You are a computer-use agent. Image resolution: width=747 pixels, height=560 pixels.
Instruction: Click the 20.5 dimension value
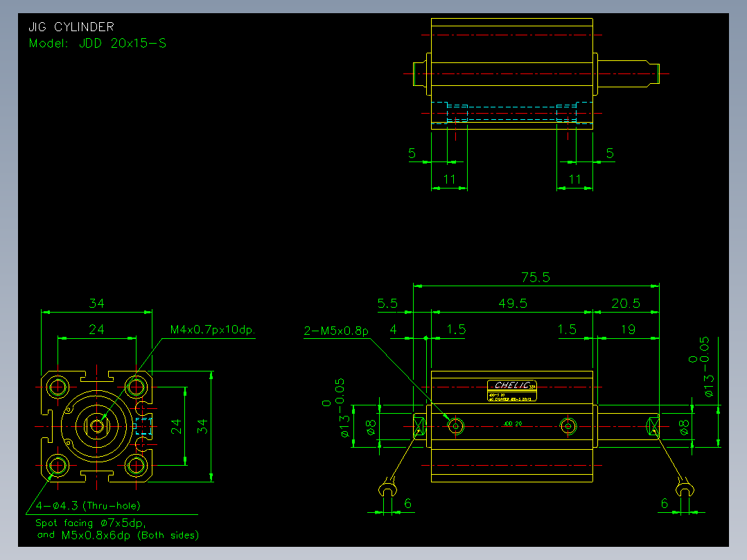(626, 304)
